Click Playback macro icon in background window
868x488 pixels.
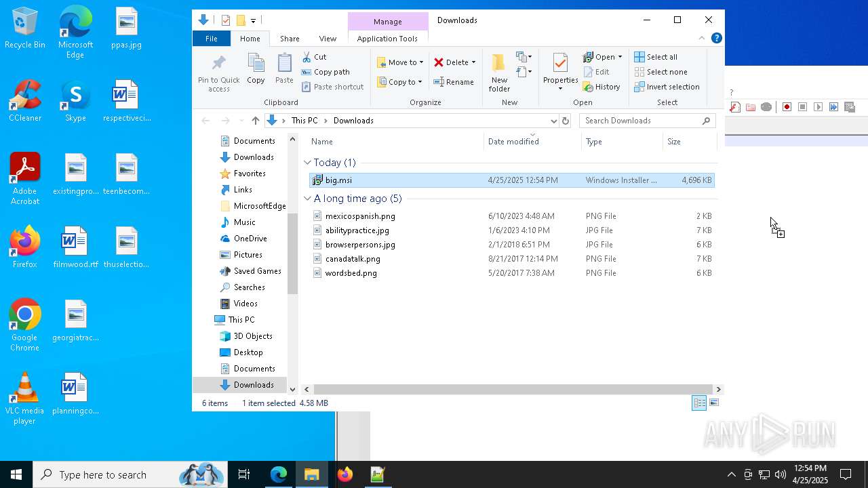coord(818,107)
